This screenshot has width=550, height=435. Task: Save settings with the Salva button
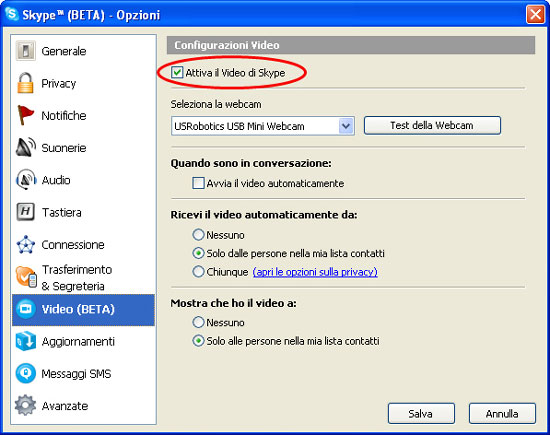click(x=421, y=414)
